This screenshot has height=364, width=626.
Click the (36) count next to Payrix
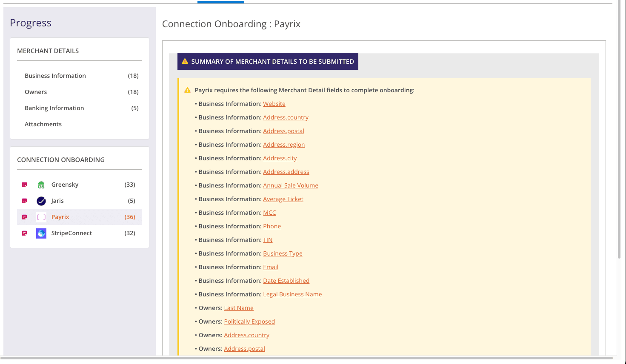pos(130,217)
